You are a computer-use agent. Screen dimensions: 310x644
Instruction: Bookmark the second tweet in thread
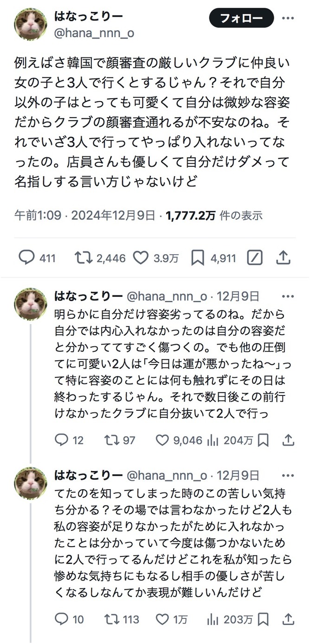pyautogui.click(x=263, y=440)
